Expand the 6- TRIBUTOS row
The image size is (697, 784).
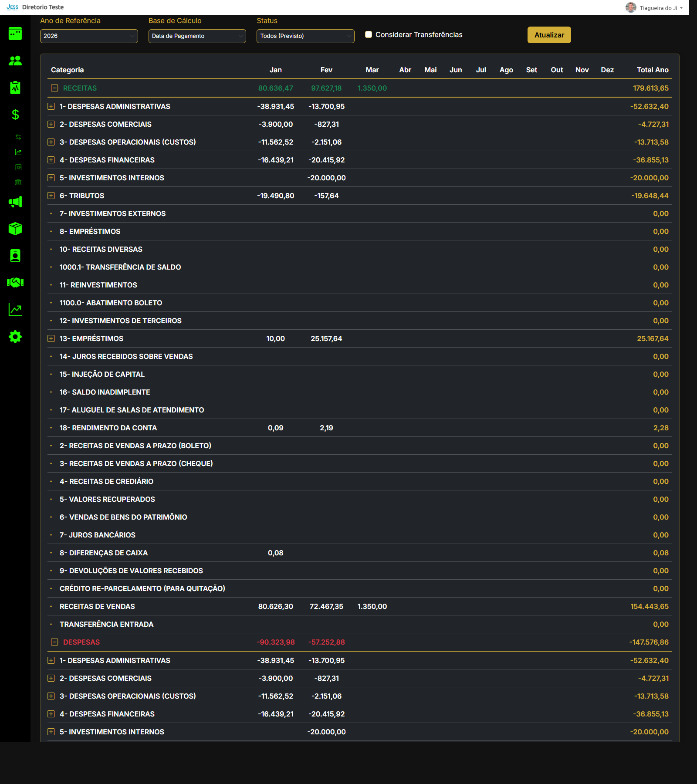point(51,196)
